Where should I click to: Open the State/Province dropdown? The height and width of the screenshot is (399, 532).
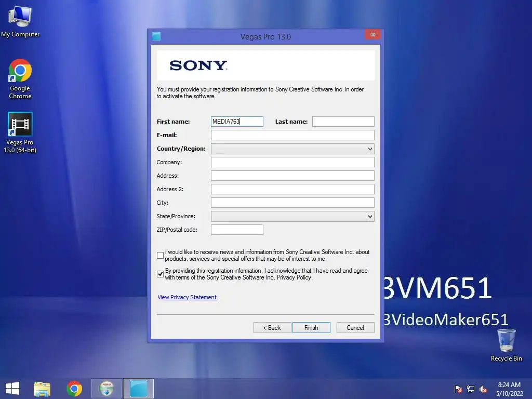pyautogui.click(x=292, y=216)
